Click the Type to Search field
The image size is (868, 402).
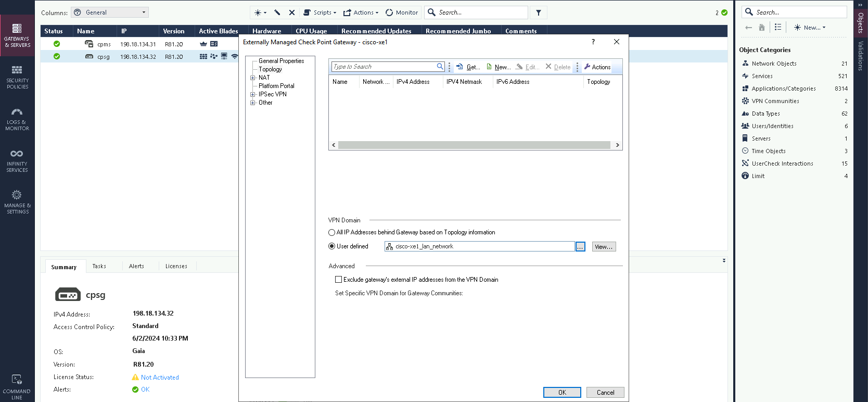point(384,67)
